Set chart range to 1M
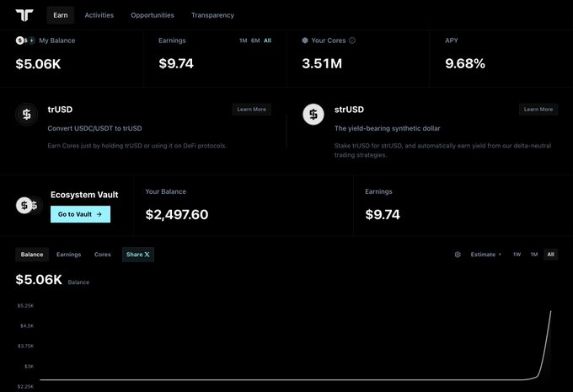 coord(534,255)
